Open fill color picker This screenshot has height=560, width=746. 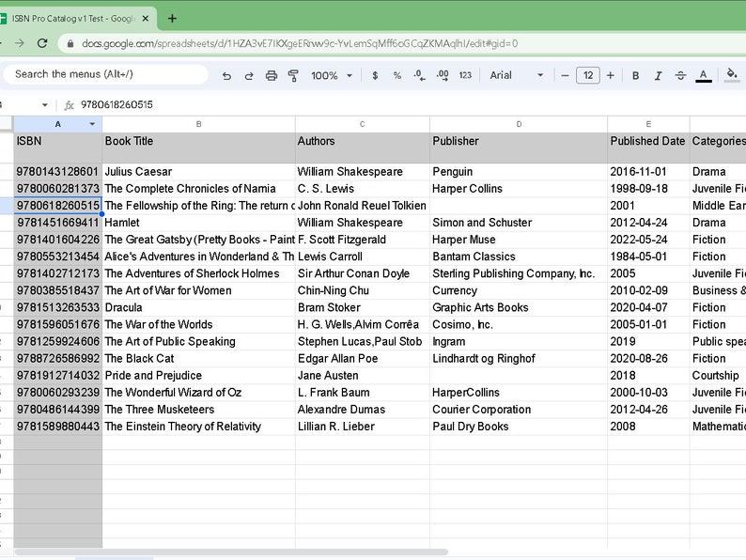point(732,76)
